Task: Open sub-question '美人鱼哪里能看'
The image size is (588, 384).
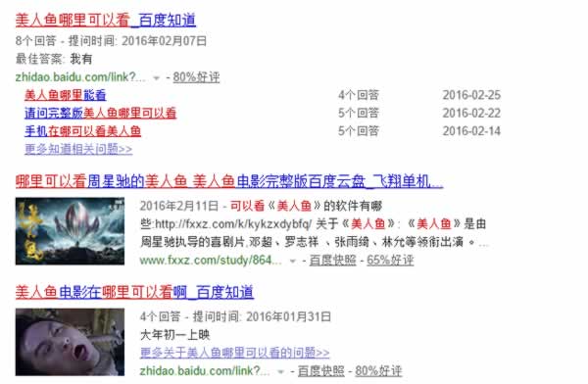Action: pos(66,95)
